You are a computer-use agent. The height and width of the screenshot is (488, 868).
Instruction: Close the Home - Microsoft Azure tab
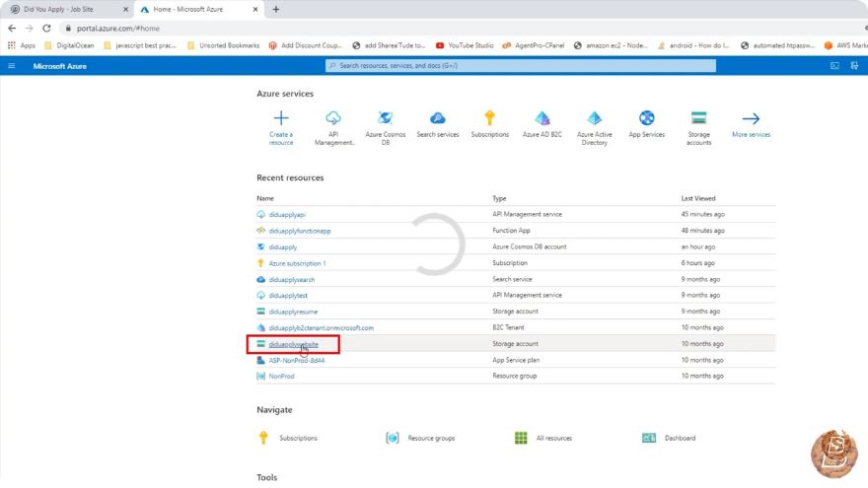pos(255,10)
